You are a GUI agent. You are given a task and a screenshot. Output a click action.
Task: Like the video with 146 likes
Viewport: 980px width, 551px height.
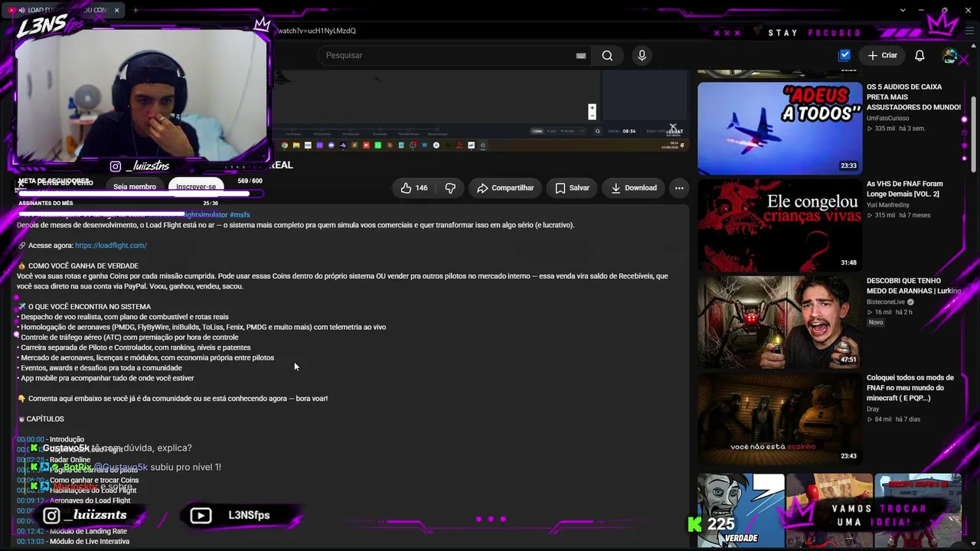click(x=414, y=187)
